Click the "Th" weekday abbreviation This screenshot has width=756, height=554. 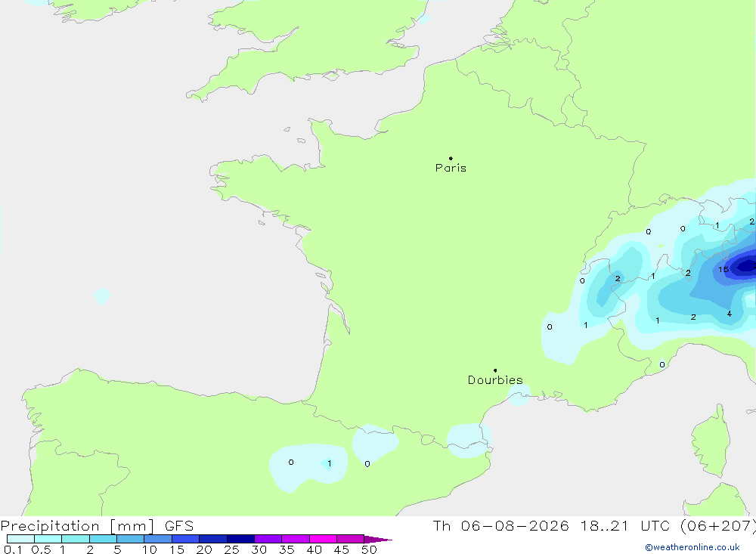point(442,526)
